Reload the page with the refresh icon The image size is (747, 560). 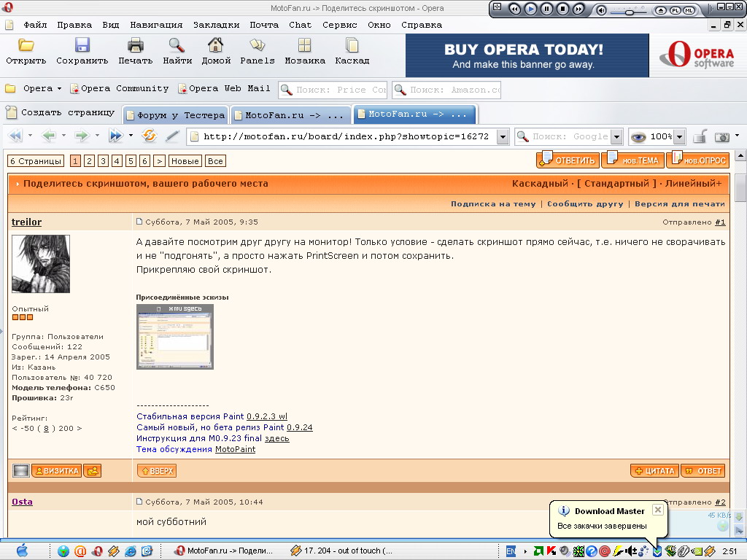click(149, 136)
